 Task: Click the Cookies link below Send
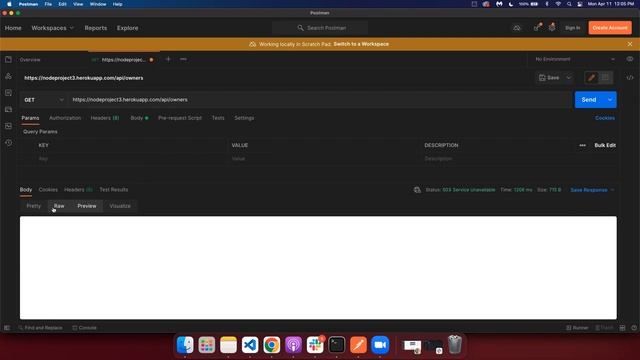pos(605,118)
